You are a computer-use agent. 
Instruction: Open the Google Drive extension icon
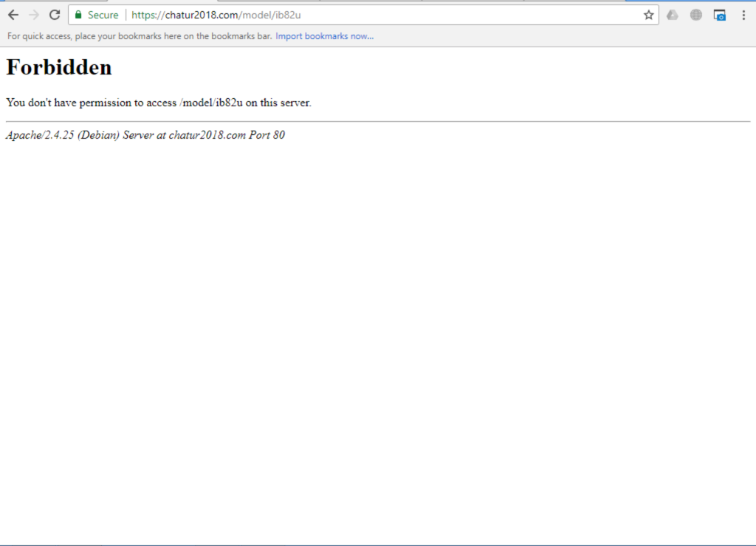[672, 15]
